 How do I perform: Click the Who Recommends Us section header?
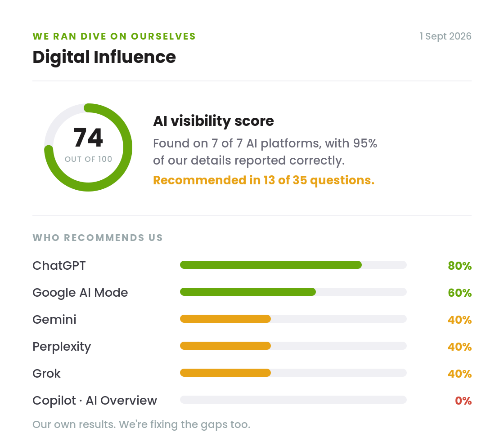click(x=98, y=237)
